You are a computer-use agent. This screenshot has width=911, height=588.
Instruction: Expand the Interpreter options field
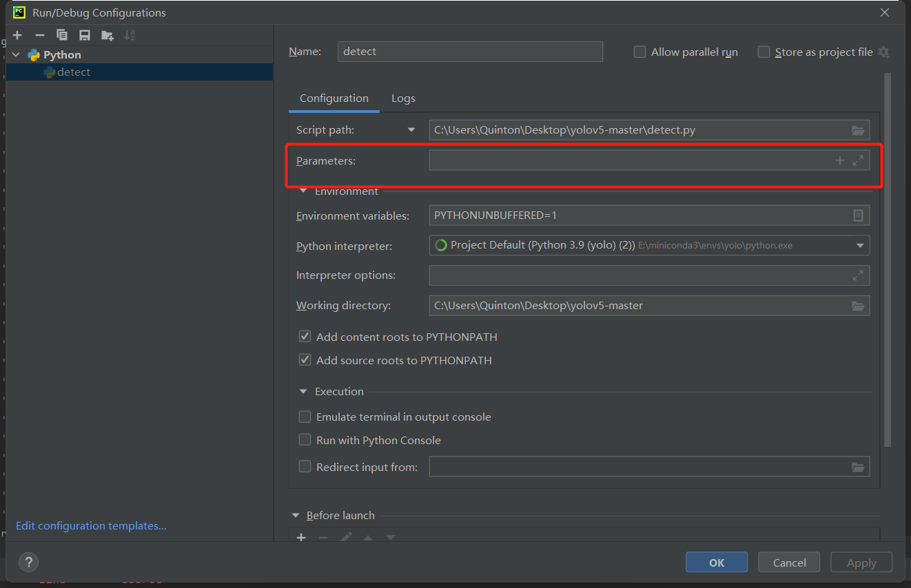pyautogui.click(x=858, y=275)
